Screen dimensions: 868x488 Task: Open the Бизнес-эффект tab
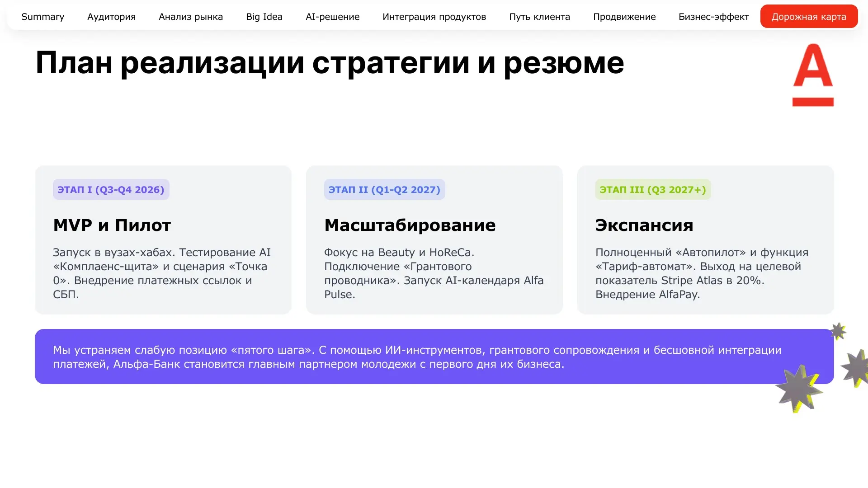(713, 17)
